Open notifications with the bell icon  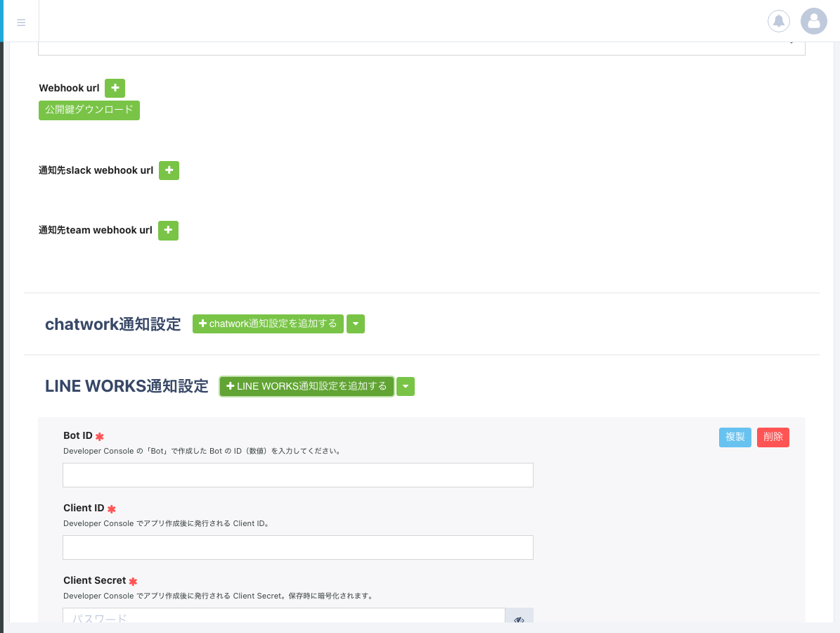(x=778, y=21)
